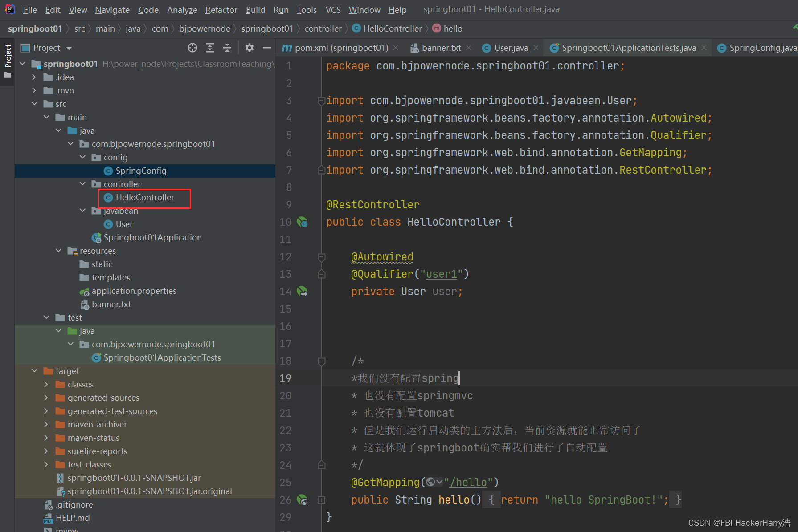Click the Collapse All icon in Project panel
798x532 pixels.
point(227,48)
